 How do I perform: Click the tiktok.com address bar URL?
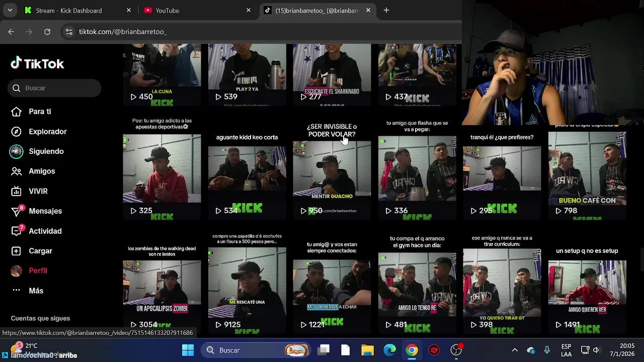coord(123,32)
